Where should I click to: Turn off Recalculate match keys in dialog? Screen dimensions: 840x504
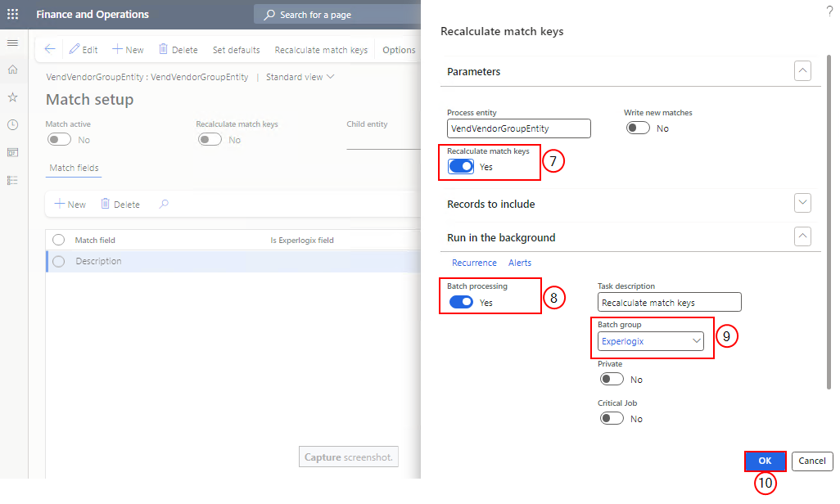click(461, 167)
